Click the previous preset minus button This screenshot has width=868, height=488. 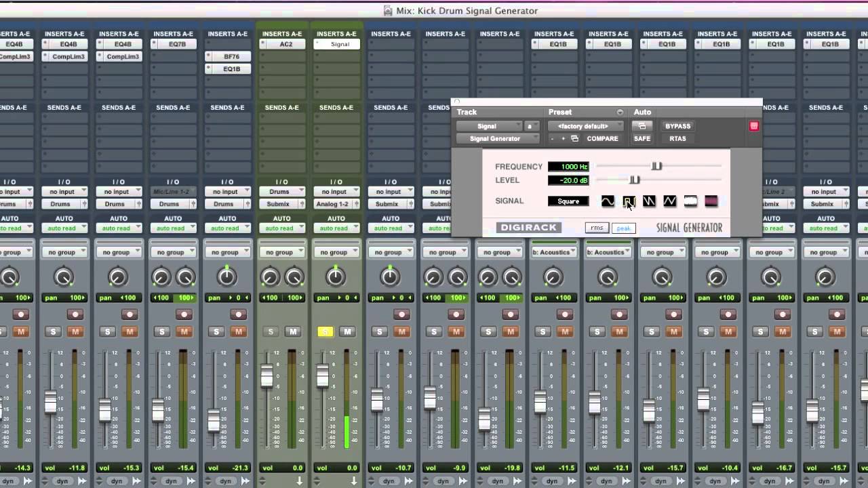tap(552, 138)
